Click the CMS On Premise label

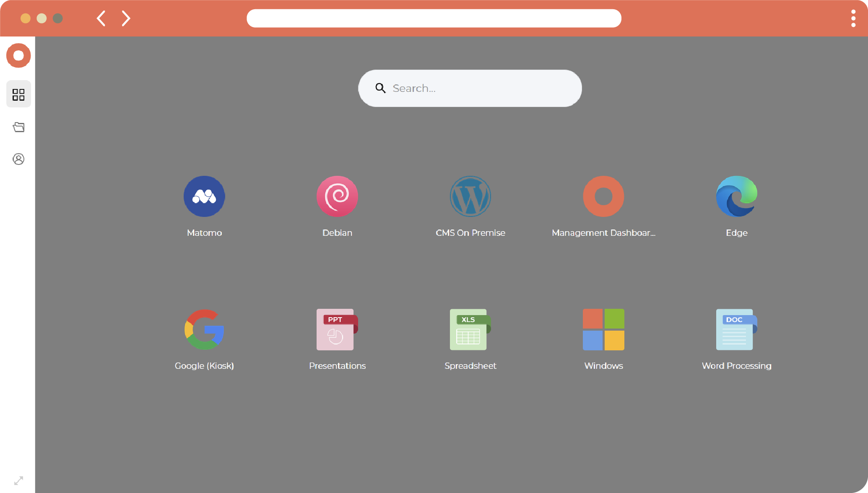tap(470, 233)
